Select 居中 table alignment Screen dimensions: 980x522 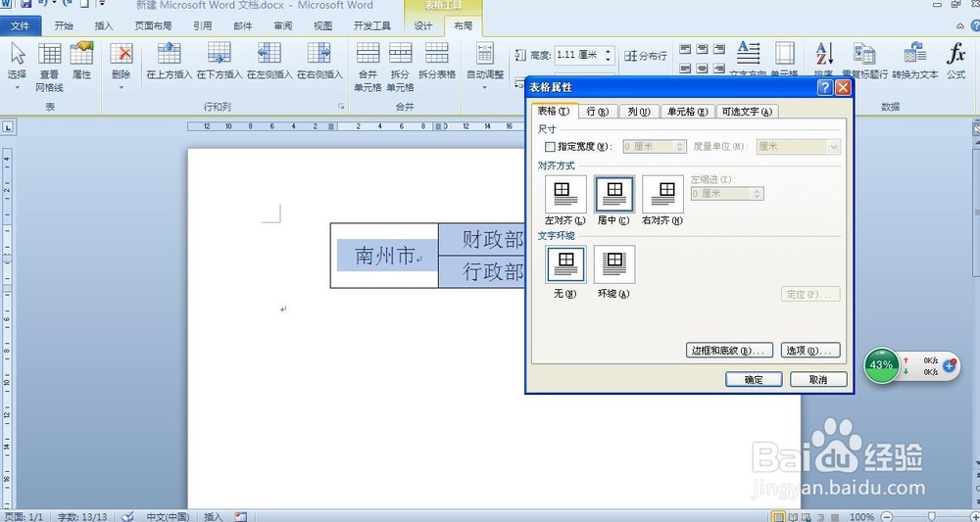coord(614,194)
